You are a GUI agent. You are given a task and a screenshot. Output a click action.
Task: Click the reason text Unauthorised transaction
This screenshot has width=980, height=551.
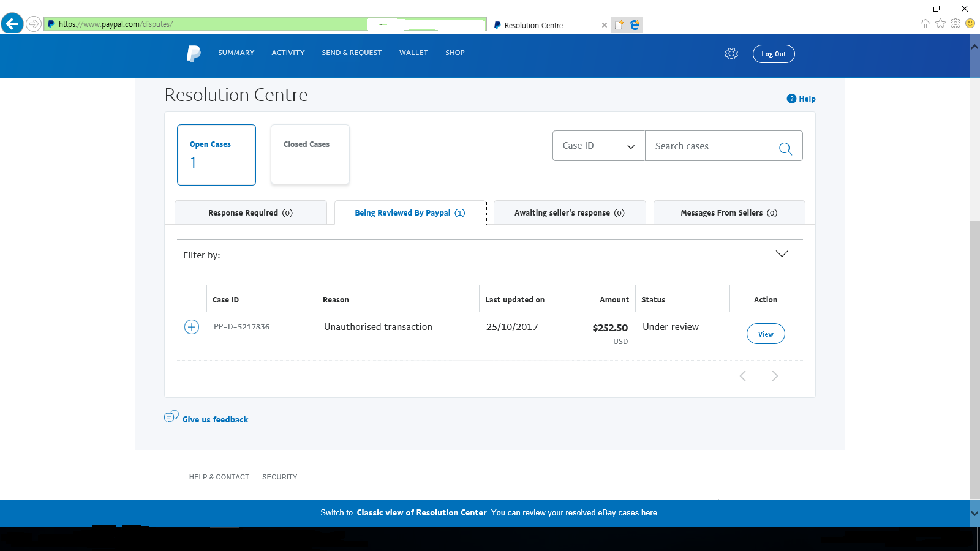378,327
